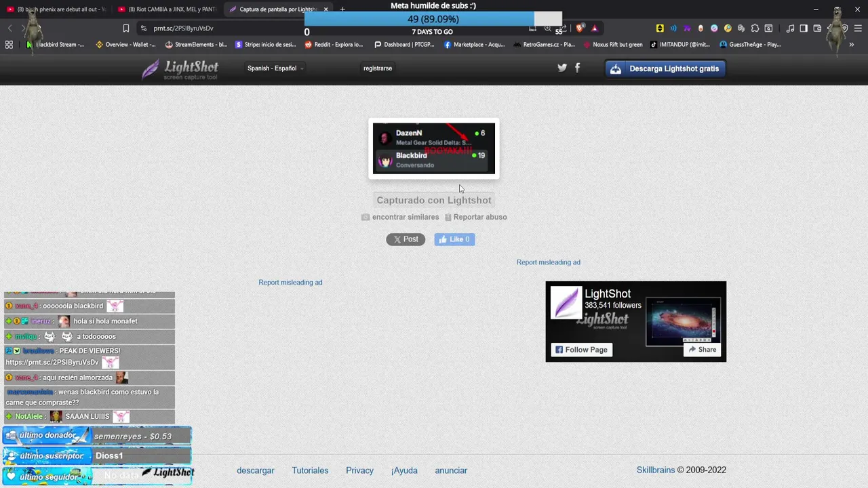The image size is (868, 488).
Task: Open the StreamElements bookmark
Action: [x=196, y=45]
